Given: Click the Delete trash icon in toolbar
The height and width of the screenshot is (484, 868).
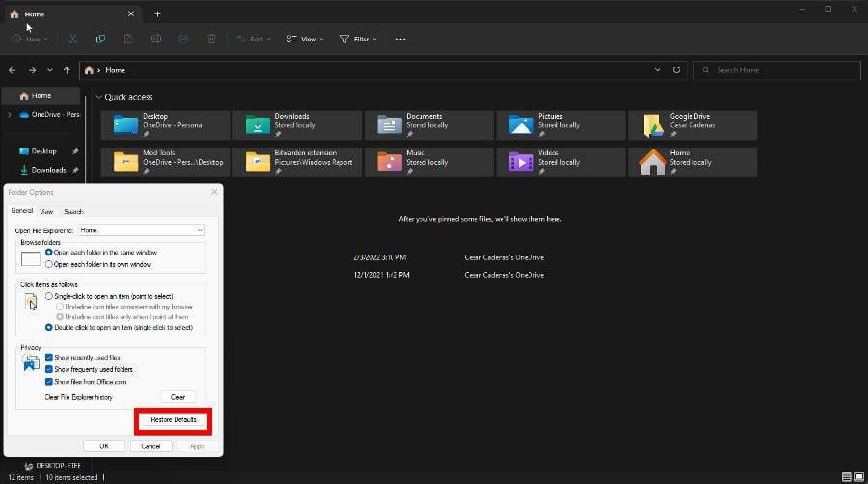Looking at the screenshot, I should pyautogui.click(x=211, y=39).
